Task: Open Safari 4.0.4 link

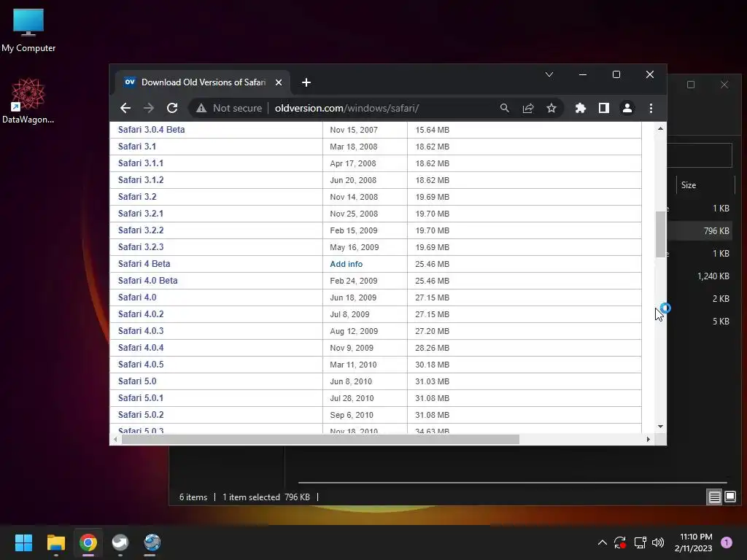Action: [141, 348]
